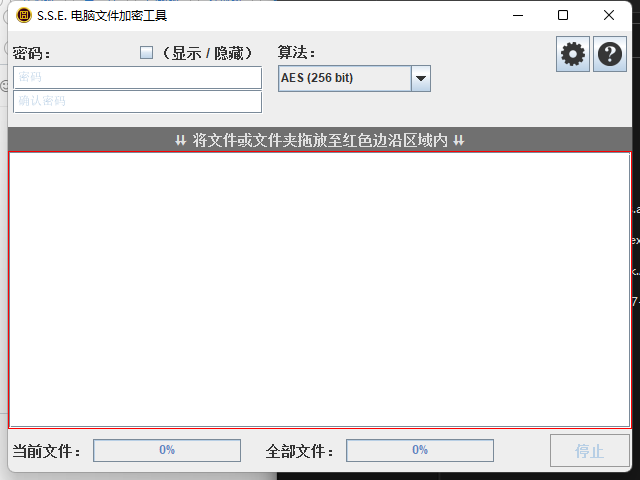
Task: Maximize the S.S.E. window
Action: (x=563, y=16)
